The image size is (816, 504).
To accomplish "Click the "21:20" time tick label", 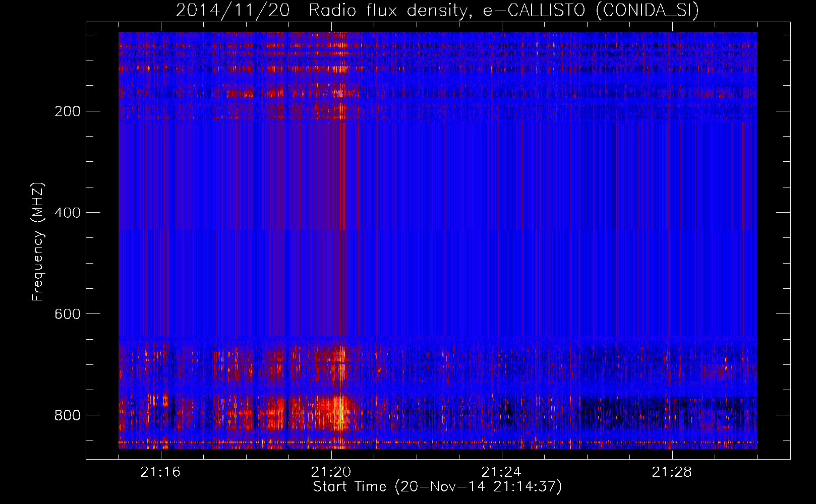I will [331, 472].
